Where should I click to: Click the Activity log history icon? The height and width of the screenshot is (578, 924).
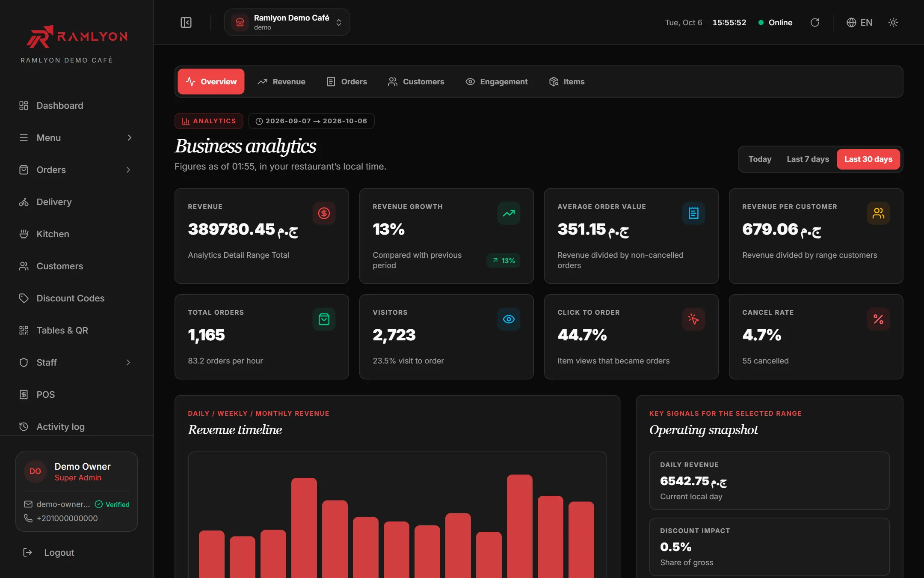click(24, 427)
